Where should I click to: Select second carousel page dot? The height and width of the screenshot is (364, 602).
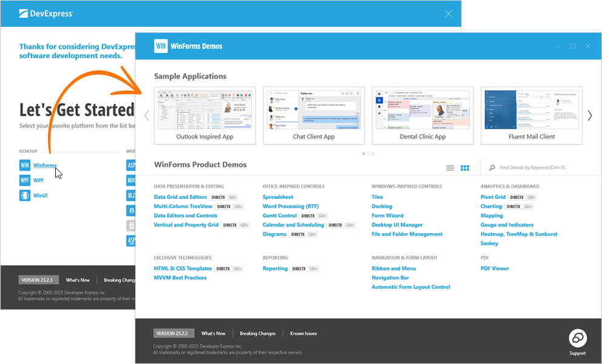(368, 153)
